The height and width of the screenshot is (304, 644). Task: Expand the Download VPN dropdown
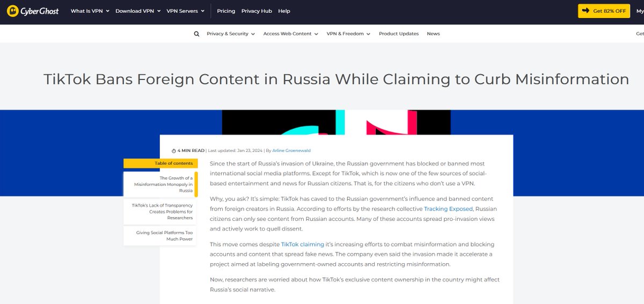pos(138,11)
